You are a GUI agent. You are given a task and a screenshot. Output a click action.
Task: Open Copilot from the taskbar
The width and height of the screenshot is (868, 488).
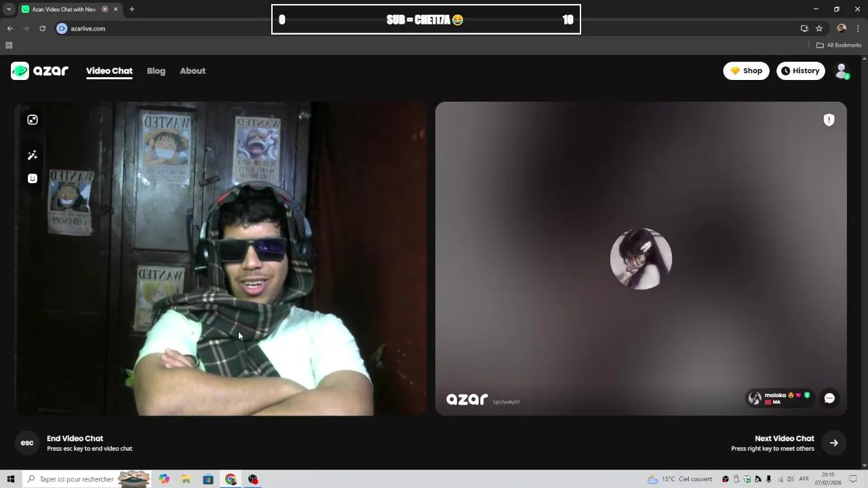click(164, 479)
